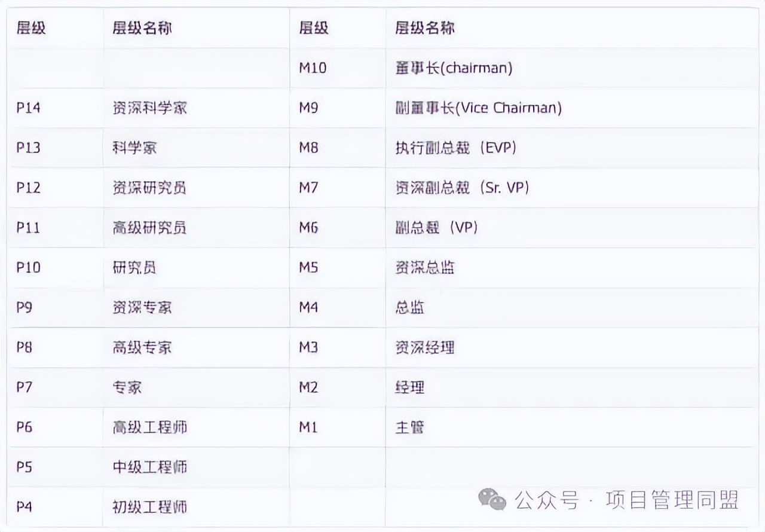Click the 董事长(chairman) cell
The height and width of the screenshot is (532, 765).
tap(454, 68)
